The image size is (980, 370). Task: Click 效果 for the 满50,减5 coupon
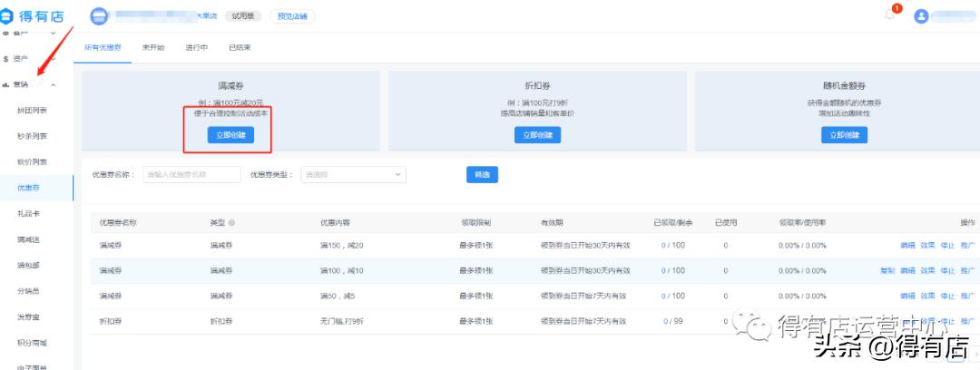pyautogui.click(x=927, y=296)
